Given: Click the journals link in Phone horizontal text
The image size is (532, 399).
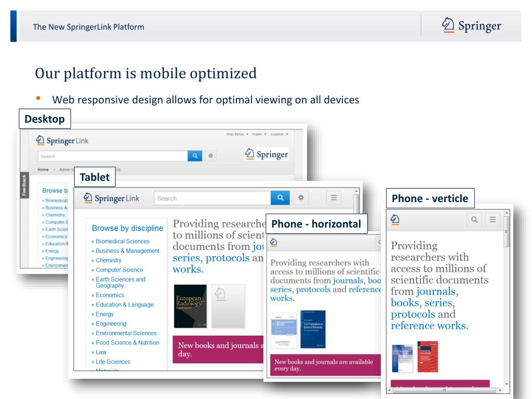Looking at the screenshot, I should (x=348, y=281).
